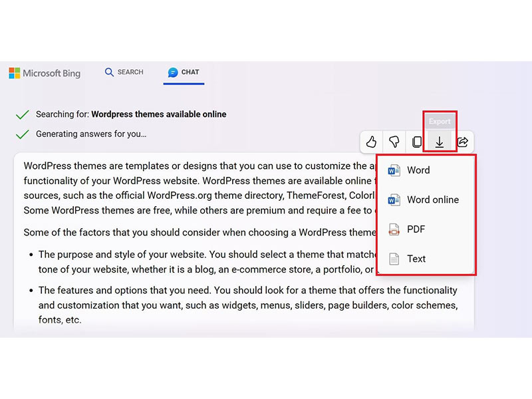
Task: Click the share arrow icon
Action: point(462,142)
